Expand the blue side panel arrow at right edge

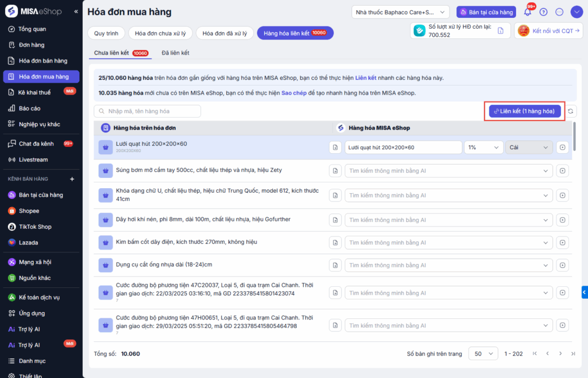click(x=585, y=292)
